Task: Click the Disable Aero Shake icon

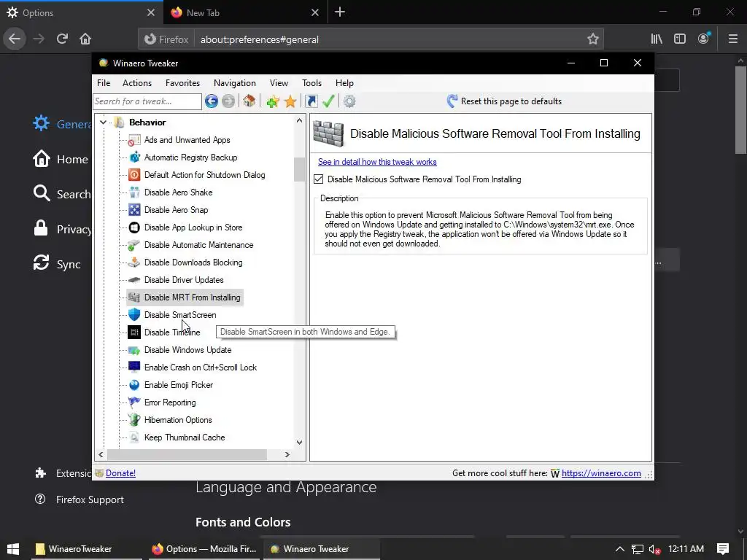Action: (x=134, y=192)
